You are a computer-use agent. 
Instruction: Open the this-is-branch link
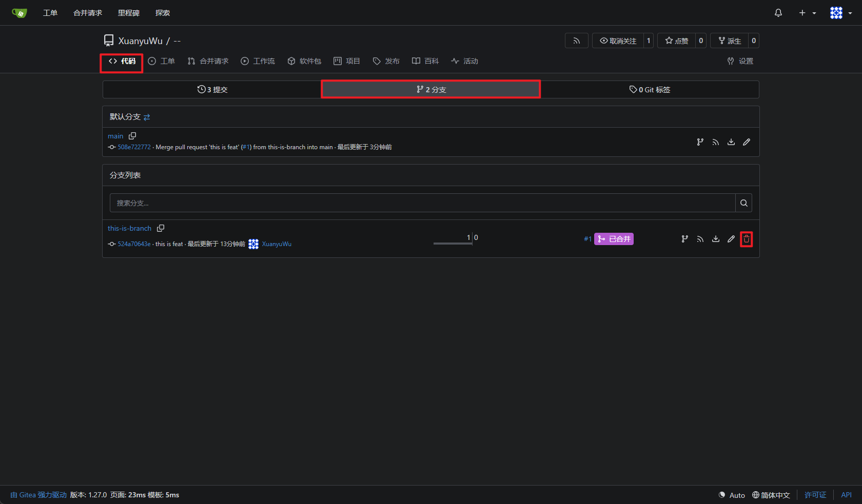click(x=129, y=228)
